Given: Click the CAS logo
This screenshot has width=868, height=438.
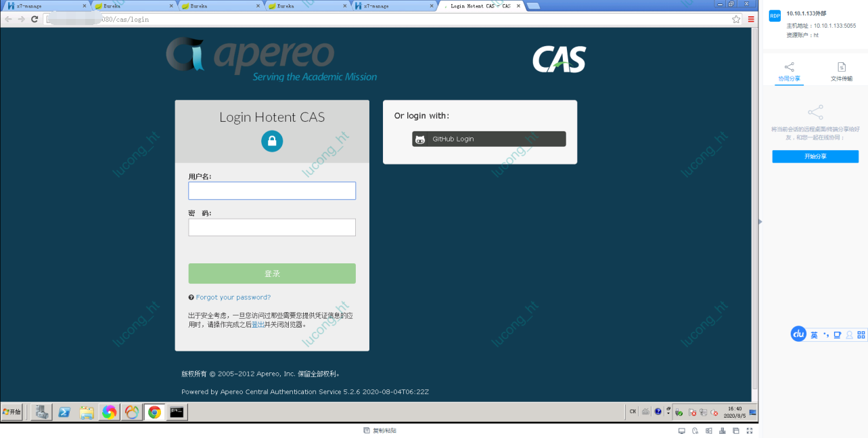Looking at the screenshot, I should click(559, 60).
